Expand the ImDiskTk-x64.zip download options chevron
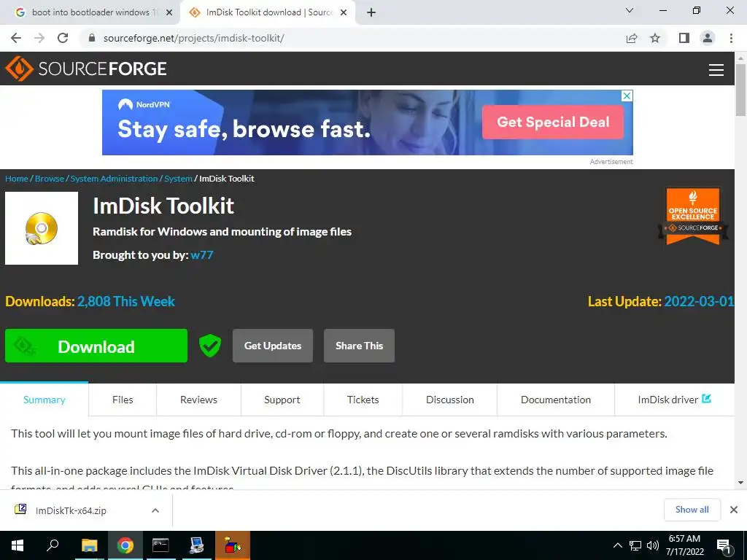The width and height of the screenshot is (747, 560). tap(155, 510)
